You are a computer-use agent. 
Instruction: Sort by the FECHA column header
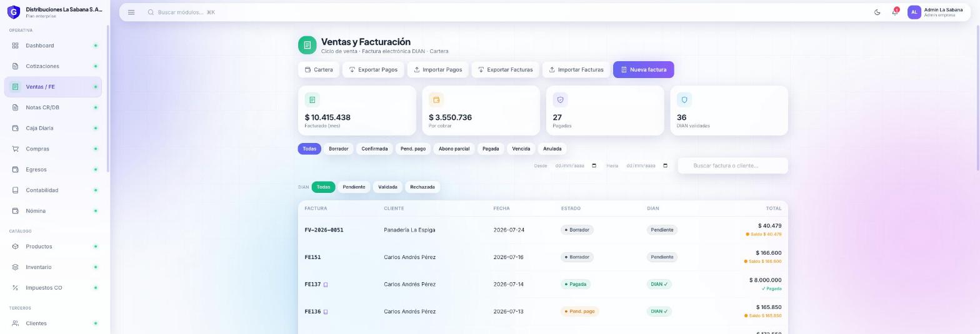point(501,209)
